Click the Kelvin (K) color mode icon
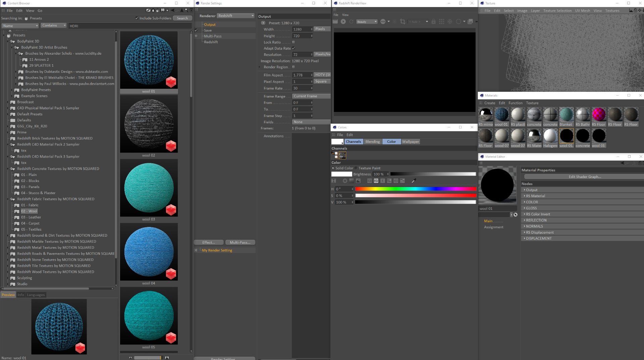The width and height of the screenshot is (644, 360). coord(383,181)
